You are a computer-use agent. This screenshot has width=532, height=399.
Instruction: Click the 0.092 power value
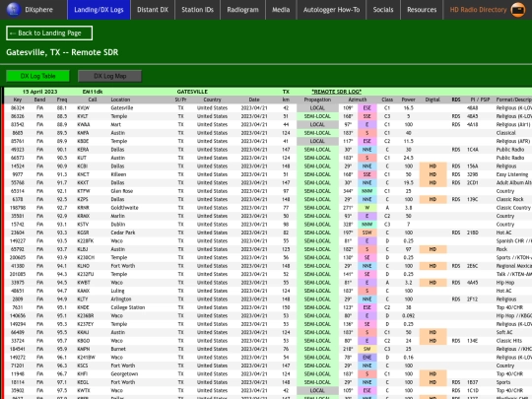[x=409, y=316]
